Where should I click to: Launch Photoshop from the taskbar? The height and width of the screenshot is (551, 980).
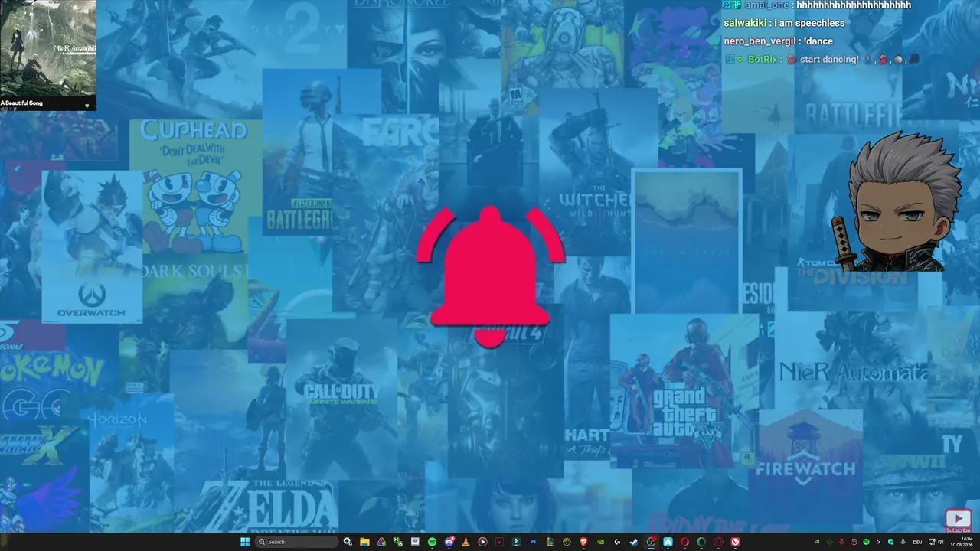pyautogui.click(x=533, y=542)
